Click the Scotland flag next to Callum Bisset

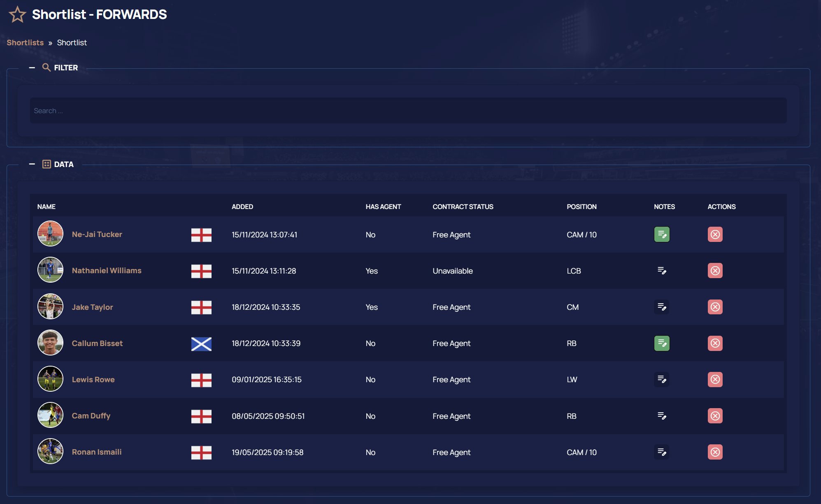(201, 344)
